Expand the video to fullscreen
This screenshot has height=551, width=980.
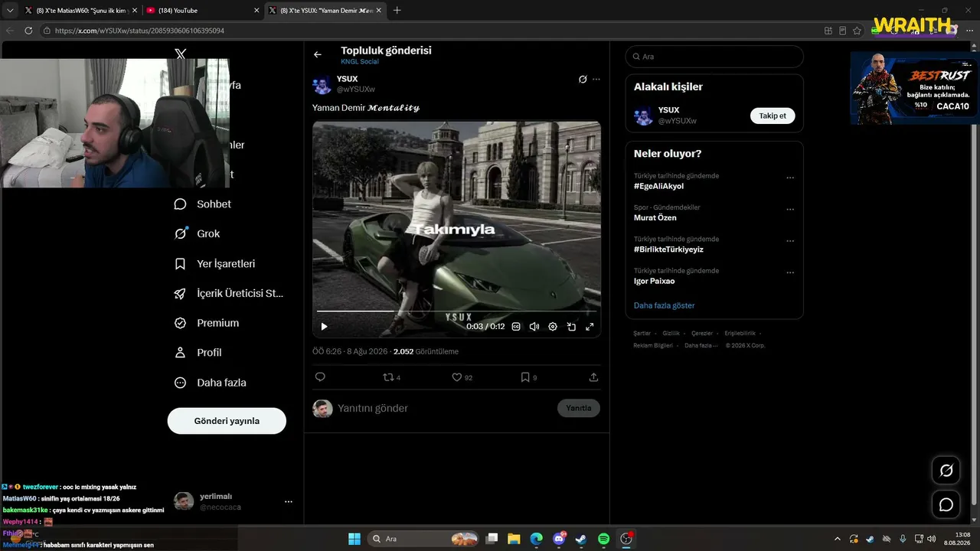pyautogui.click(x=590, y=326)
